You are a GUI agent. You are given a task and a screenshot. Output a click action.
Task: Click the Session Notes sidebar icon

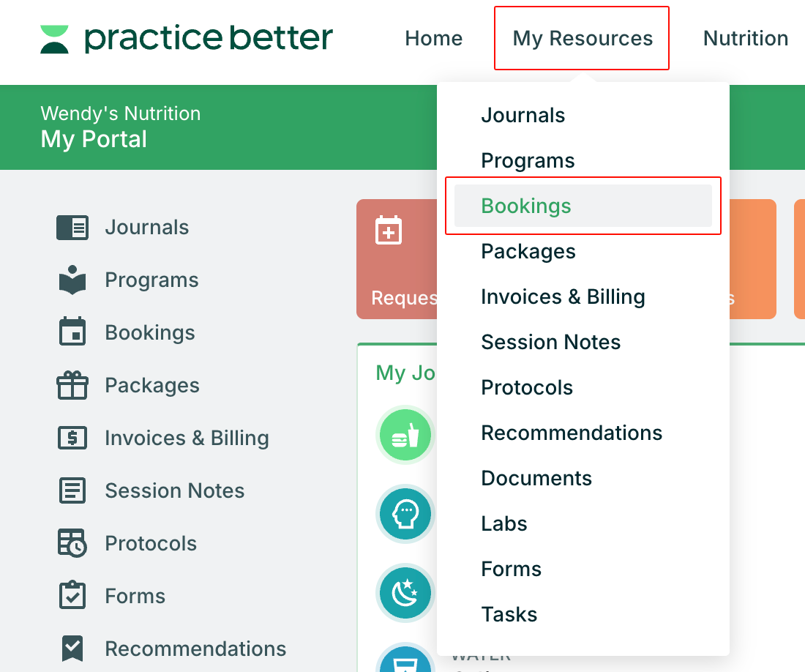pos(72,490)
